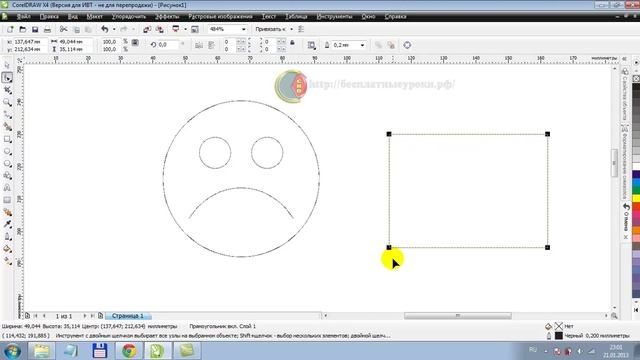The height and width of the screenshot is (360, 640).
Task: Select the Interactive Blend tool
Action: pos(7,212)
